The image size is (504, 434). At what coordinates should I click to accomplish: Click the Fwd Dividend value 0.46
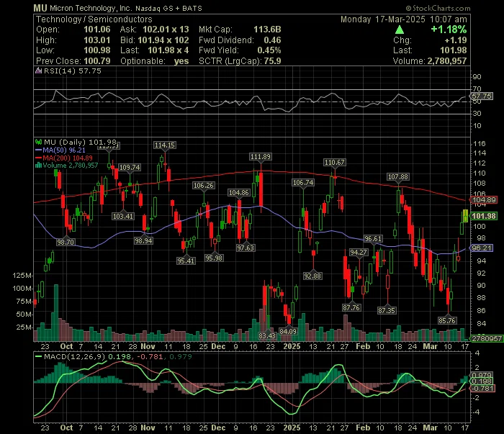pyautogui.click(x=272, y=40)
